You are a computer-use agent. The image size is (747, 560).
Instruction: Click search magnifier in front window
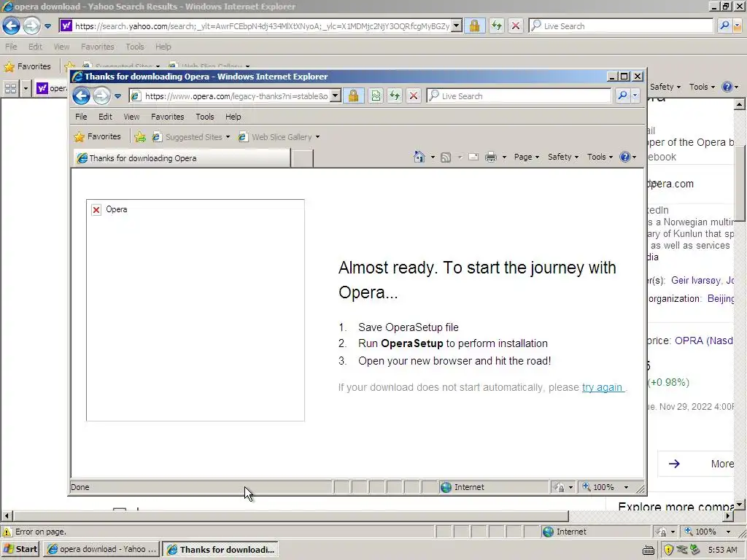click(x=622, y=96)
